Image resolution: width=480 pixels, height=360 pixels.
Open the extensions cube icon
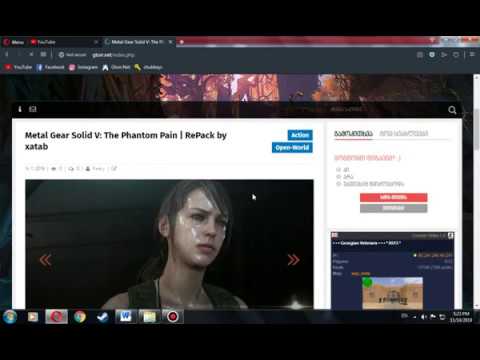[x=456, y=55]
